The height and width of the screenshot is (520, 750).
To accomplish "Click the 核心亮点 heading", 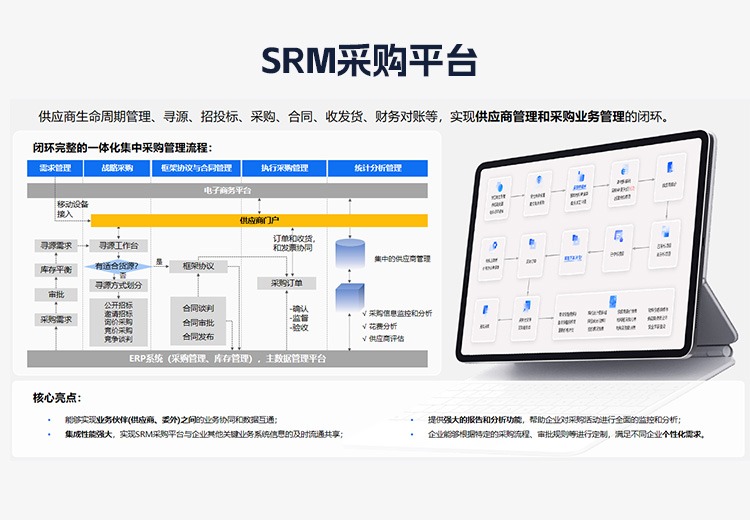I will tap(57, 398).
